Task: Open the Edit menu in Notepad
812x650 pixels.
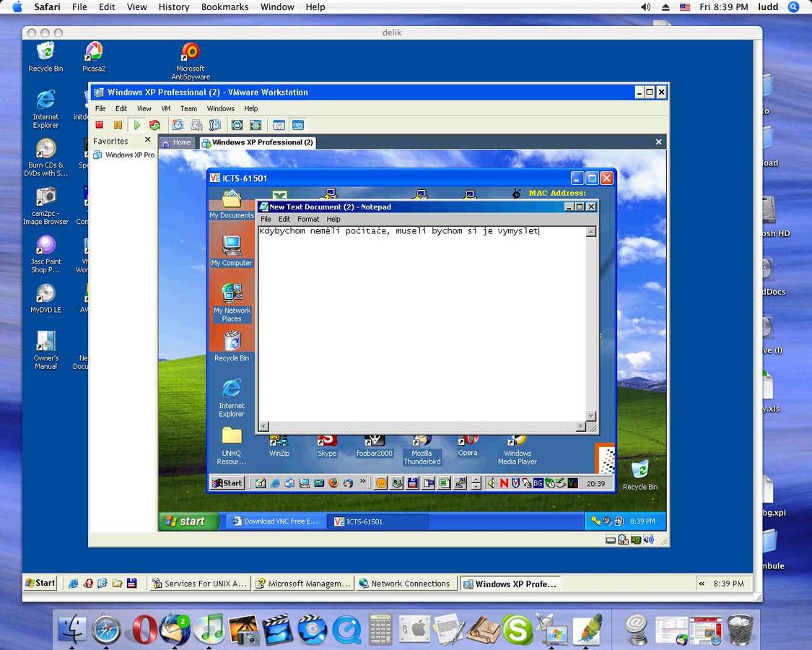Action: point(284,220)
